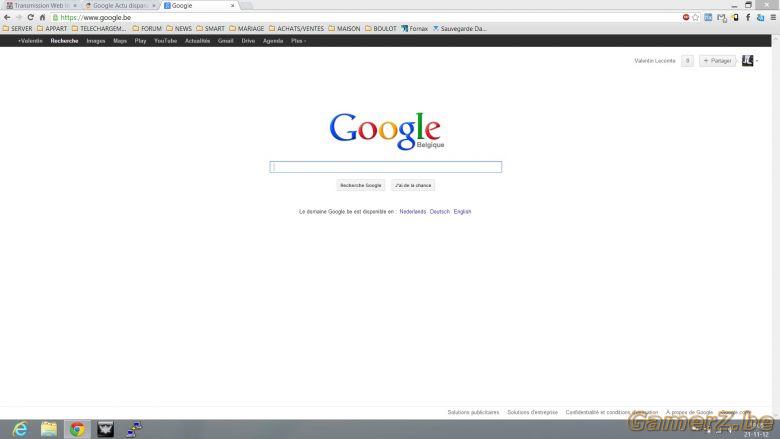The width and height of the screenshot is (780, 439).
Task: Open File Explorer from the taskbar
Action: [49, 429]
